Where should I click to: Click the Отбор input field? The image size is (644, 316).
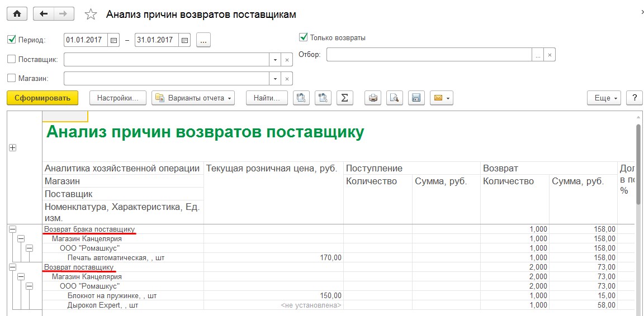[x=429, y=55]
